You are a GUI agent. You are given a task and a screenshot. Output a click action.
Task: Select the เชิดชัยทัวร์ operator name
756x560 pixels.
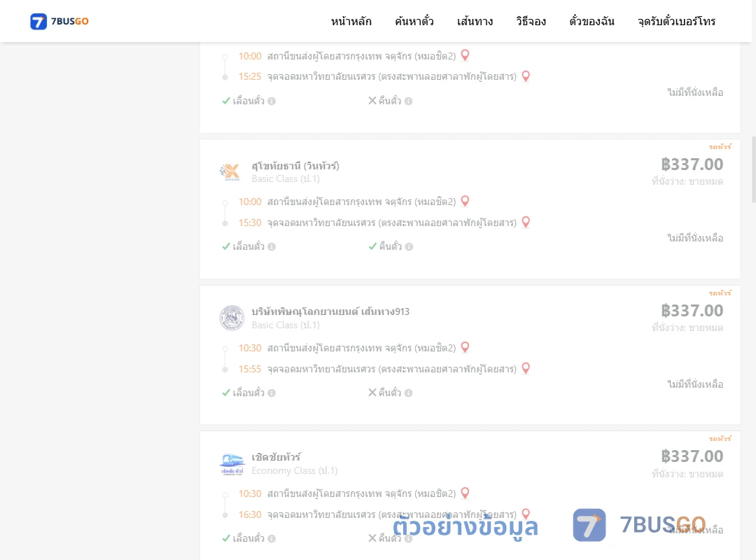(276, 457)
